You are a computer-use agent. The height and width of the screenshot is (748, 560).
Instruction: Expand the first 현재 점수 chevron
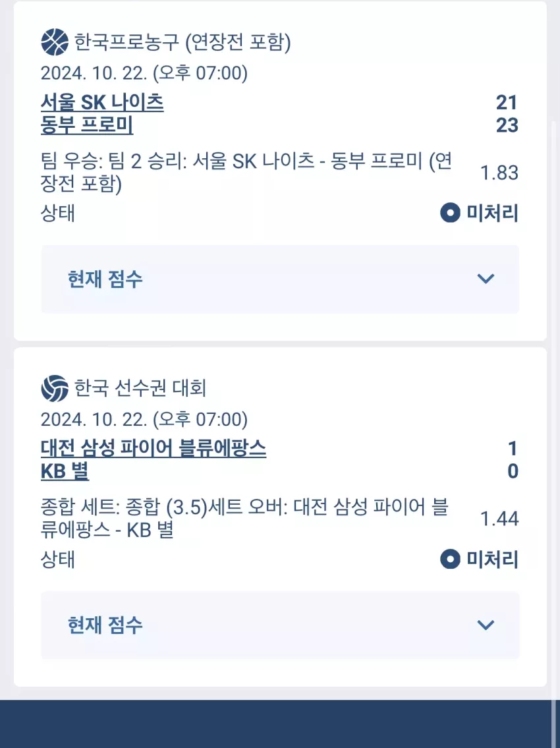pyautogui.click(x=486, y=279)
